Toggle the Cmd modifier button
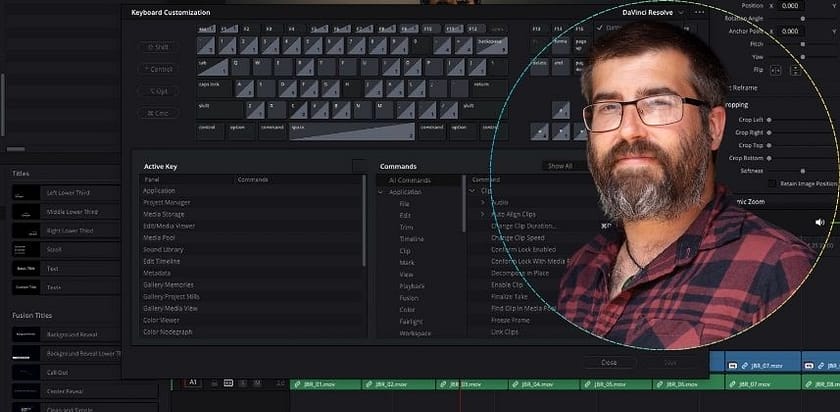This screenshot has width=840, height=412. click(159, 113)
